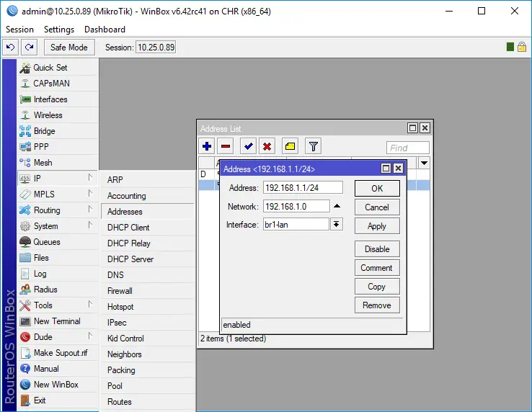
Task: Click the Session address field 10.25.0.89
Action: pyautogui.click(x=156, y=47)
